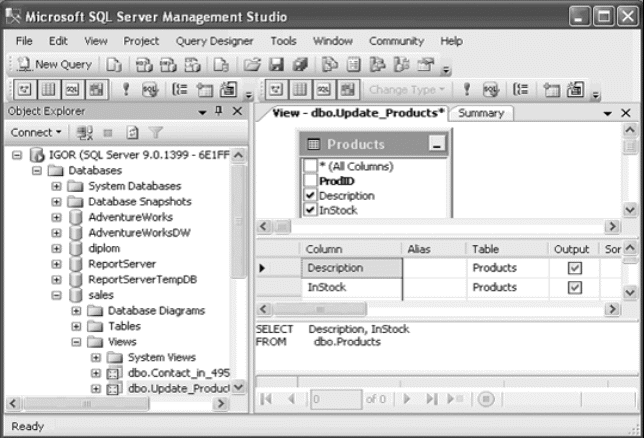Click the New Query toolbar button
644x438 pixels.
pyautogui.click(x=55, y=65)
